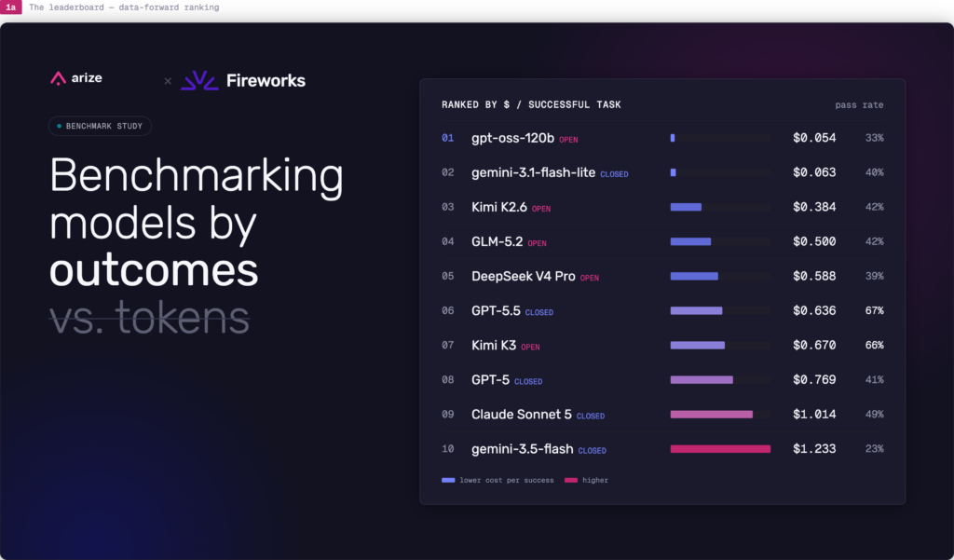Click the leaderboard data-forward ranking caption
Image resolution: width=954 pixels, height=560 pixels.
pos(124,7)
